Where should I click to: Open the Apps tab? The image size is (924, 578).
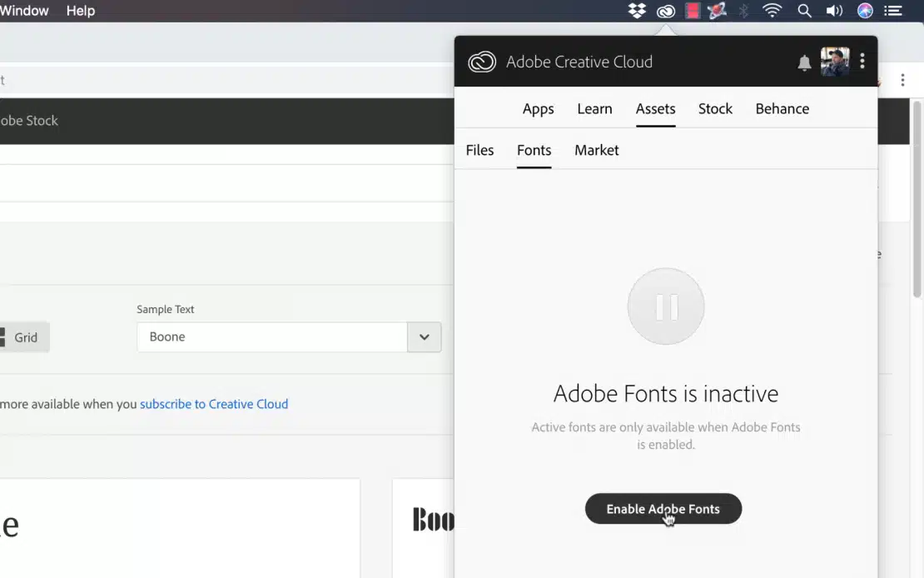point(538,109)
